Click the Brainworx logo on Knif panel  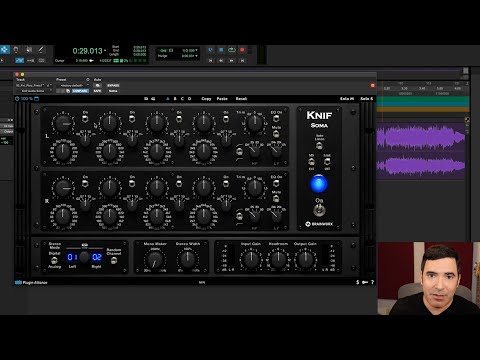click(x=319, y=224)
